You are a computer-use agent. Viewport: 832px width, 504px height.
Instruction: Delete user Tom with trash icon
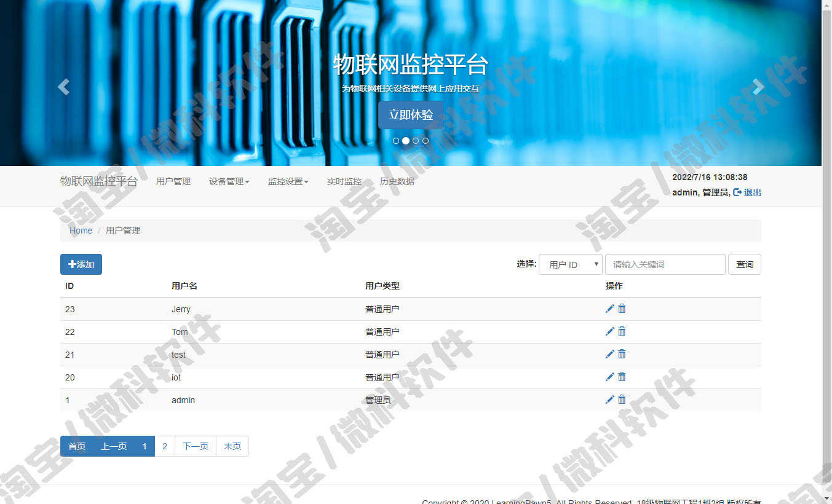point(622,331)
